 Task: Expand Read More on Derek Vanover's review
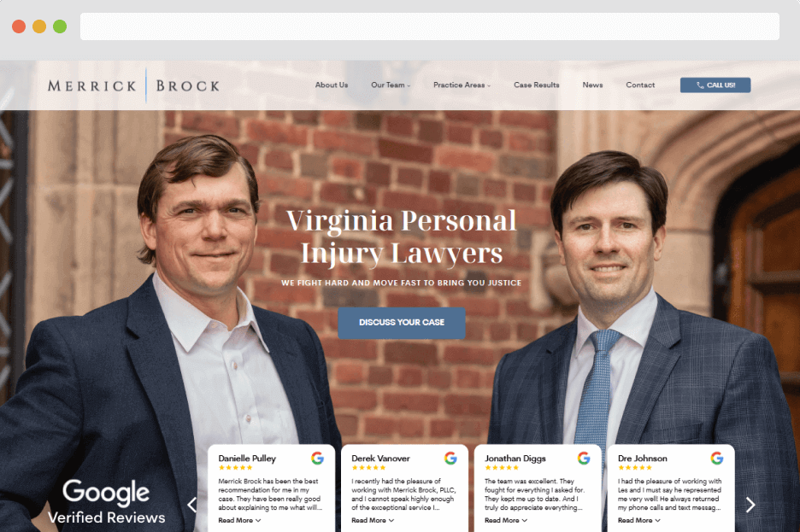pos(373,520)
